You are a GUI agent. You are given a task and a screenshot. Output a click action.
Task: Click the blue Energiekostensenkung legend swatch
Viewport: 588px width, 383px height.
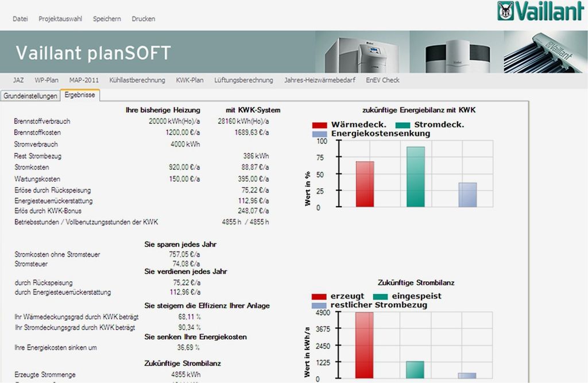(x=319, y=134)
